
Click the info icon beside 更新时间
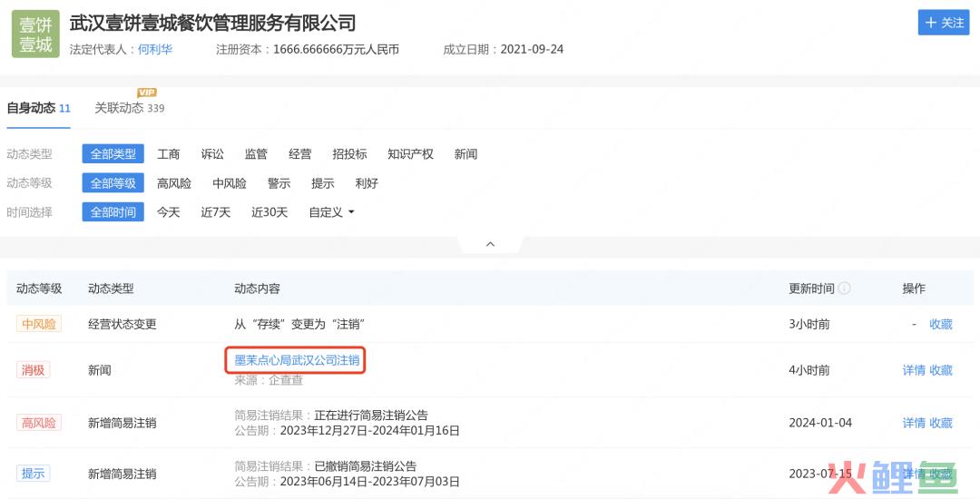[845, 289]
